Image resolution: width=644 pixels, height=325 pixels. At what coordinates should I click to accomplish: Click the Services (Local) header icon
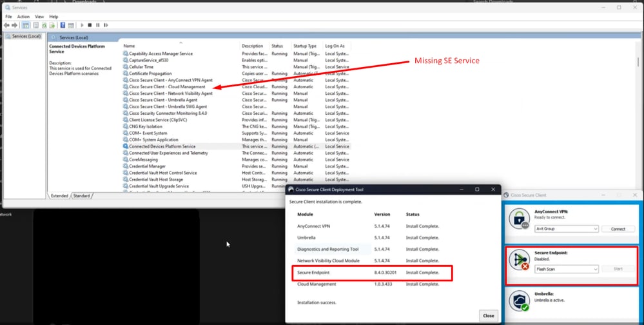coord(54,38)
